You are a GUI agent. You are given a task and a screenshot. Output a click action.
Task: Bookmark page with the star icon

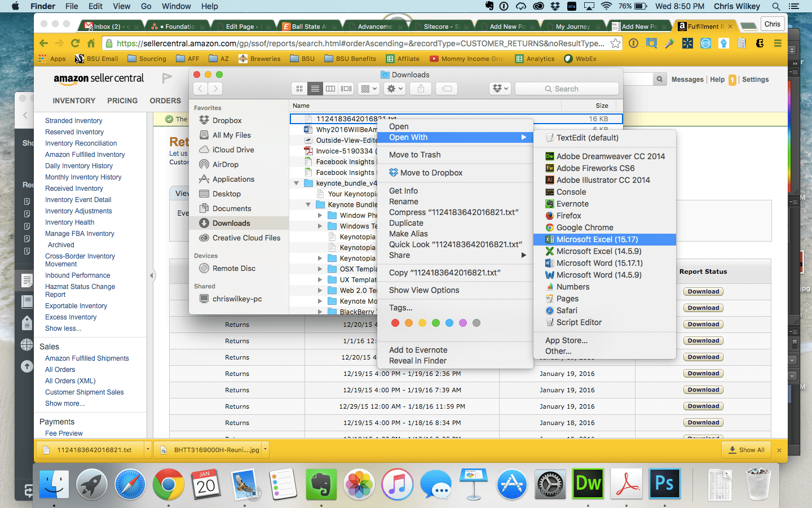615,43
